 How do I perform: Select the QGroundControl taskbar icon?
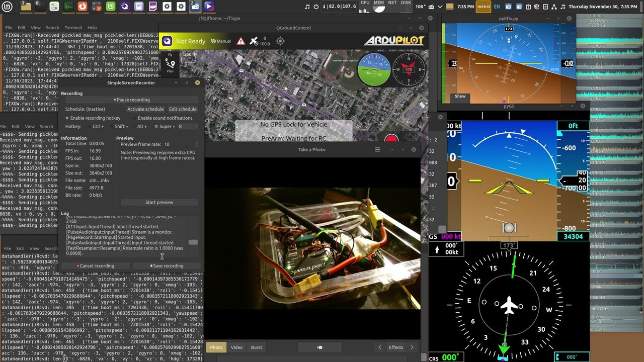pos(124,7)
